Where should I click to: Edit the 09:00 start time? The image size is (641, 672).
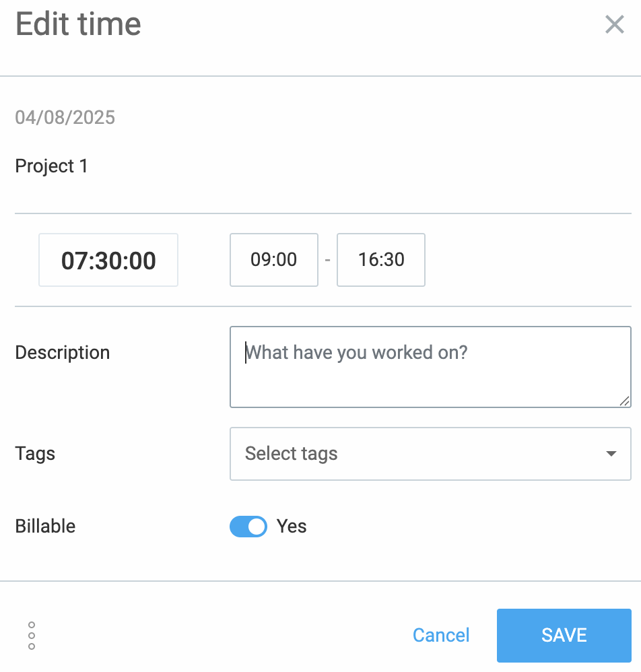[x=274, y=260]
